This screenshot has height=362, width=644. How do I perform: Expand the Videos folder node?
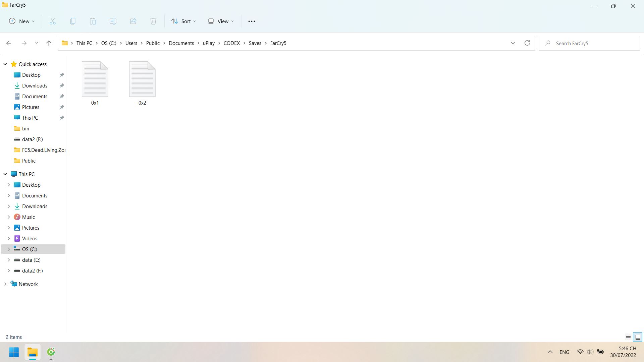click(9, 239)
